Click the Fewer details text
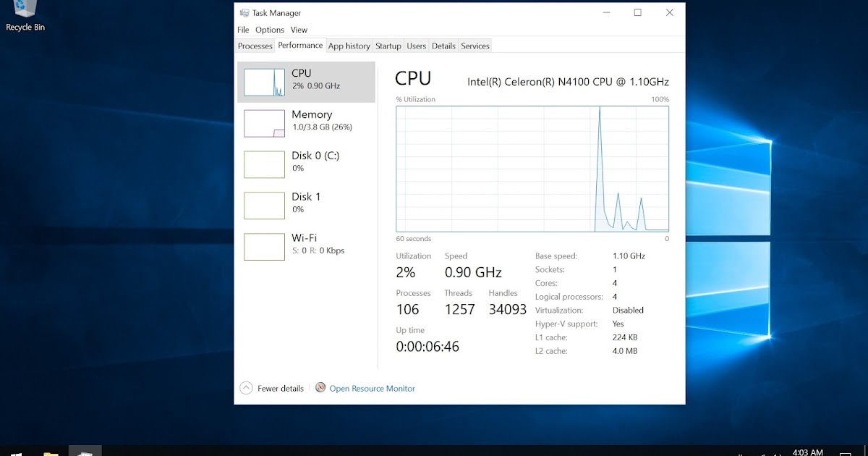The image size is (868, 456). tap(281, 389)
